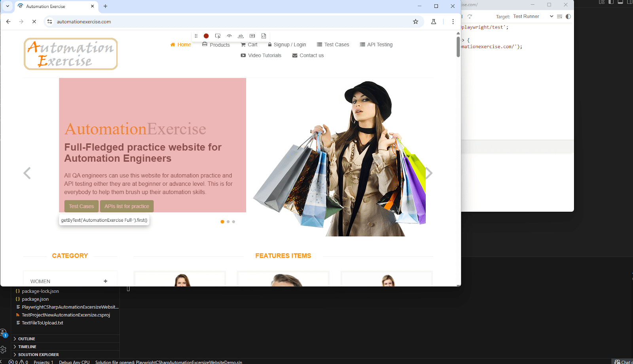633x364 pixels.
Task: Click the browser address bar URL
Action: point(84,22)
